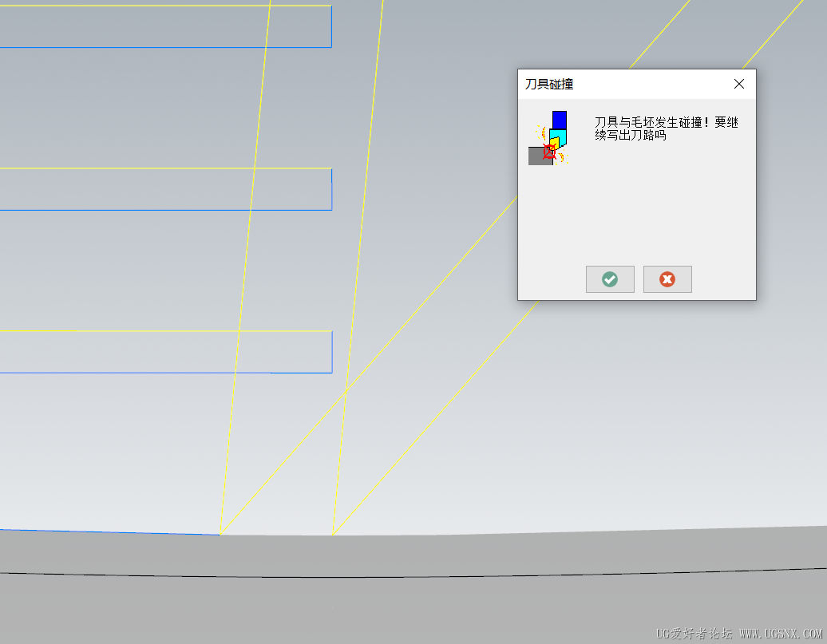
Task: Confirm with the green checkmark button
Action: tap(610, 279)
